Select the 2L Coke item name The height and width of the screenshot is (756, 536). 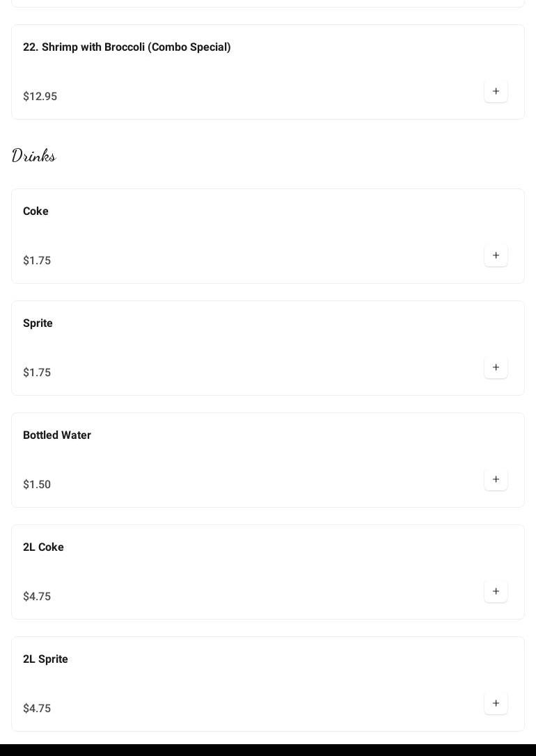click(43, 547)
